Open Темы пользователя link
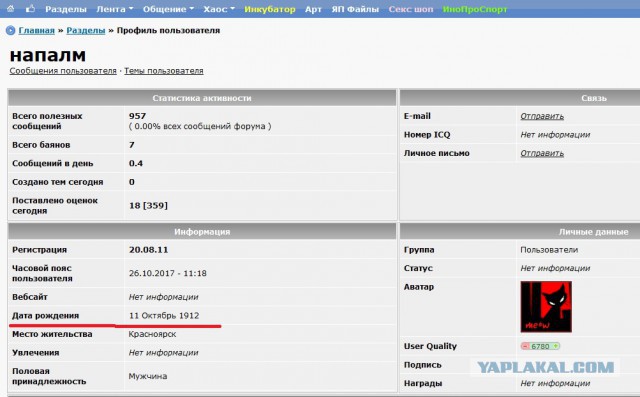 [164, 71]
